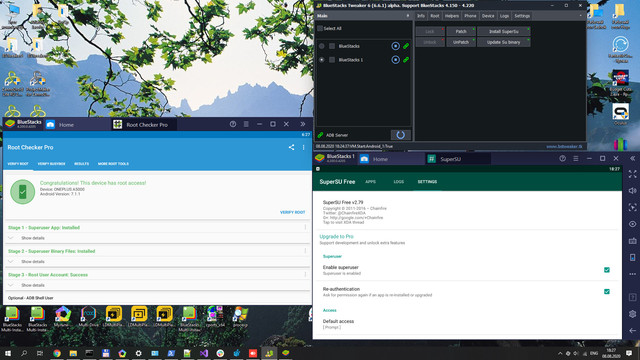Viewport: 640px width, 360px height.
Task: Click Install SuperSu button
Action: 504,31
